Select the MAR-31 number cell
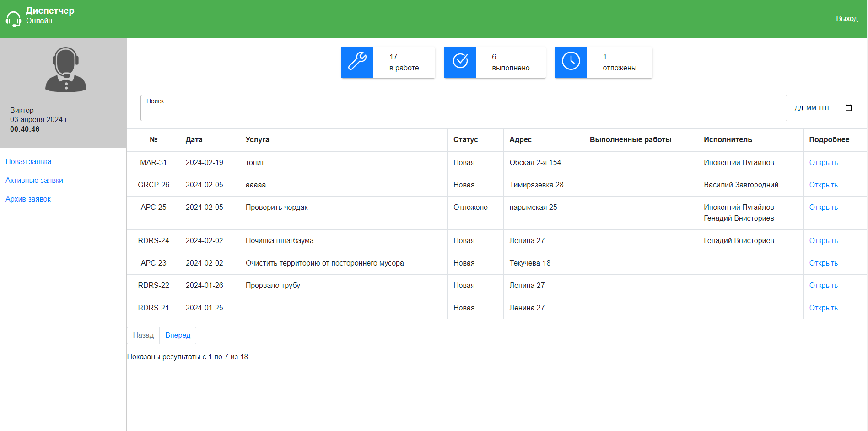Image resolution: width=868 pixels, height=431 pixels. point(154,162)
